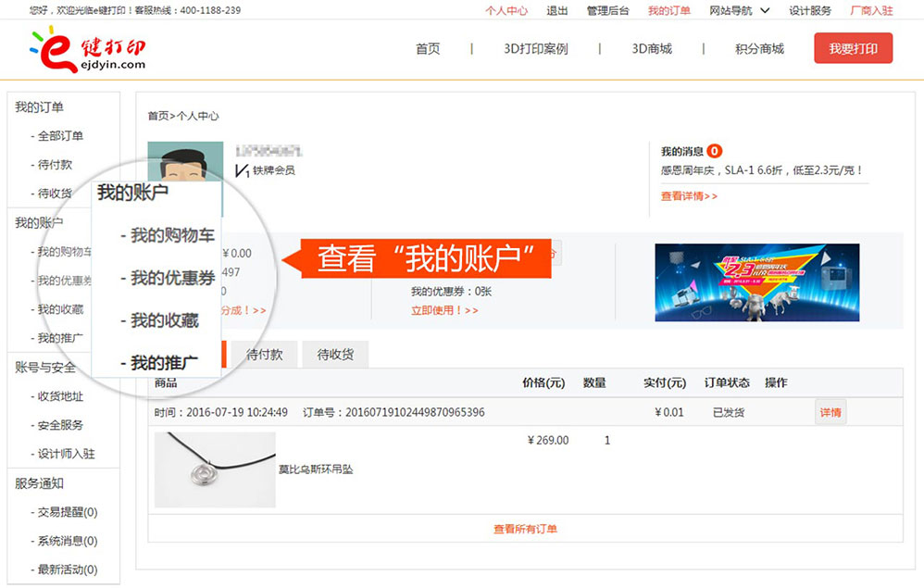Click the orange message count badge
The height and width of the screenshot is (588, 924).
click(715, 151)
